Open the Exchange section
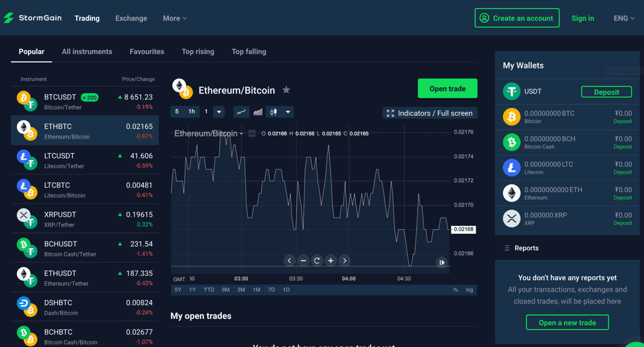This screenshot has width=644, height=347. [x=131, y=18]
